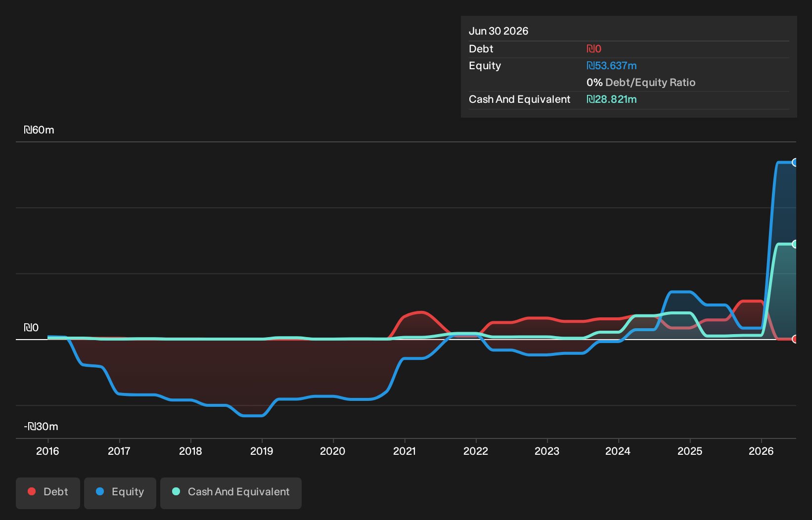Click the 2025 x-axis label
Screen dimensions: 812x520
690,451
